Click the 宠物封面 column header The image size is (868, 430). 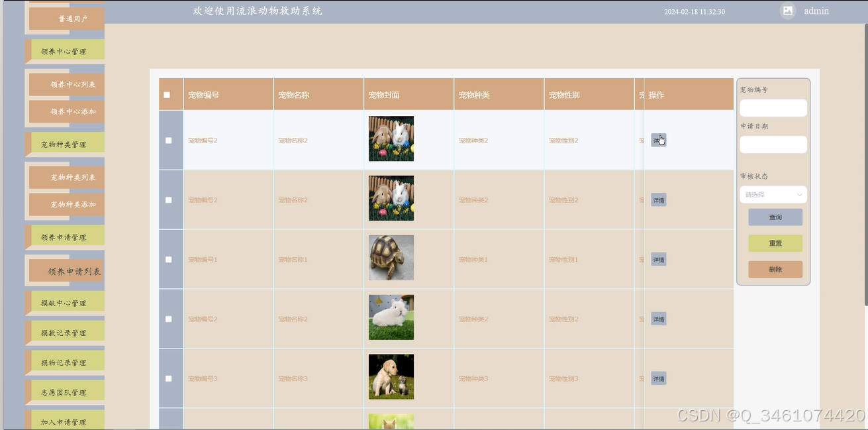(x=409, y=95)
